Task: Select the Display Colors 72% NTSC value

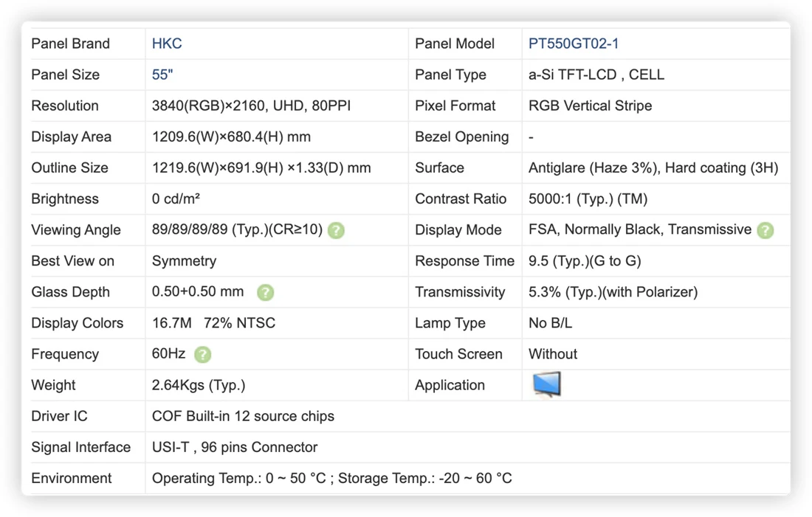Action: [x=239, y=323]
